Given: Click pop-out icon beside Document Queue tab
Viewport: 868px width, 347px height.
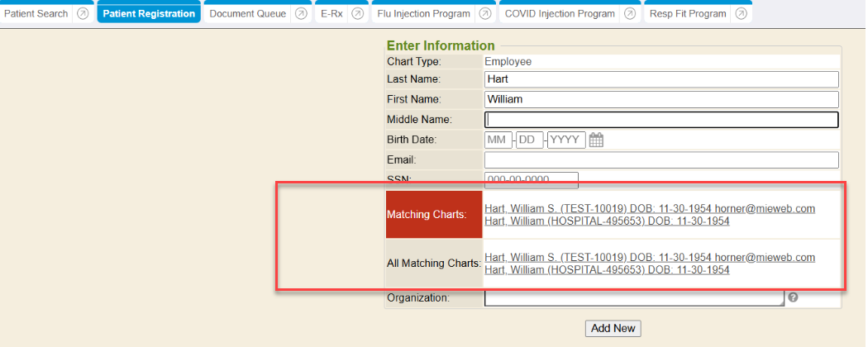Looking at the screenshot, I should tap(301, 14).
